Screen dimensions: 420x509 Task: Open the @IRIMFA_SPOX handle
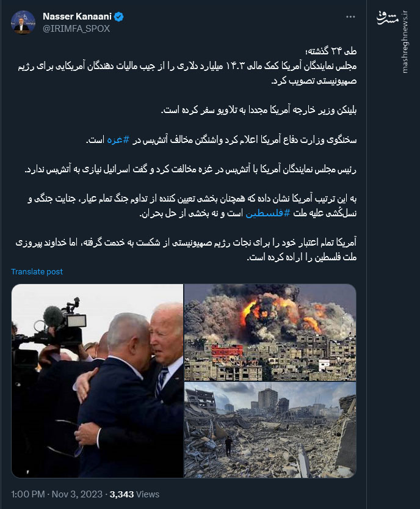76,29
